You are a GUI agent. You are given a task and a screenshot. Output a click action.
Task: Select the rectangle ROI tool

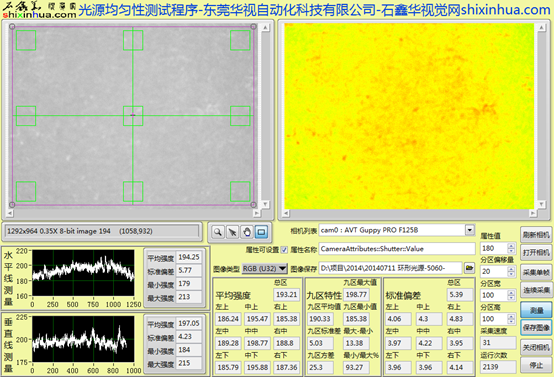click(261, 232)
